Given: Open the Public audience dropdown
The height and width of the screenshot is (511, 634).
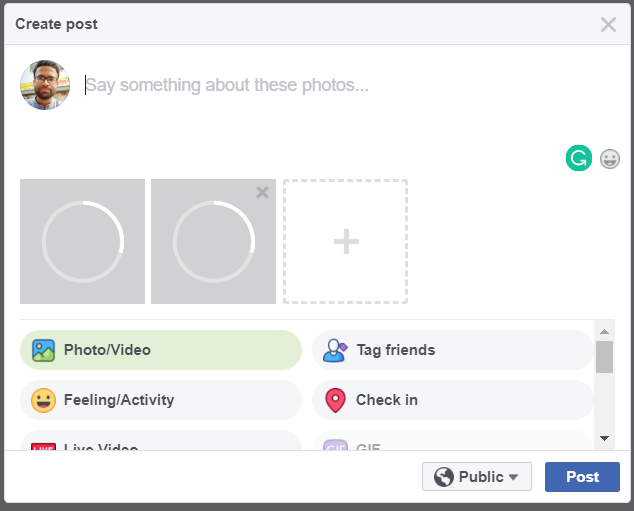Looking at the screenshot, I should click(477, 477).
